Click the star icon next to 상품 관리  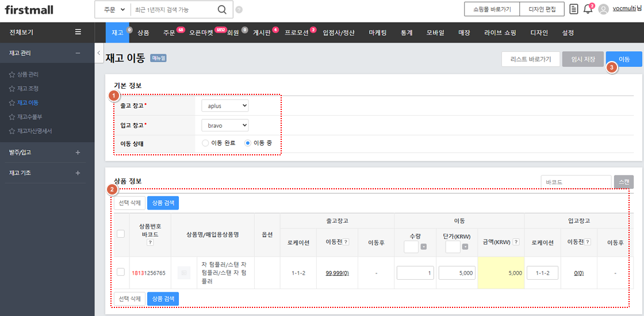(12, 75)
